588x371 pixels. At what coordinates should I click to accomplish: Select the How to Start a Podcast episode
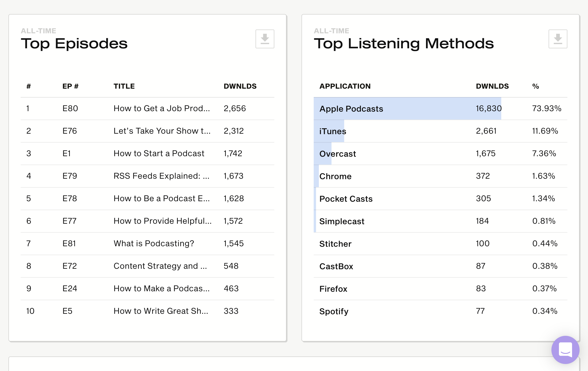pos(159,153)
